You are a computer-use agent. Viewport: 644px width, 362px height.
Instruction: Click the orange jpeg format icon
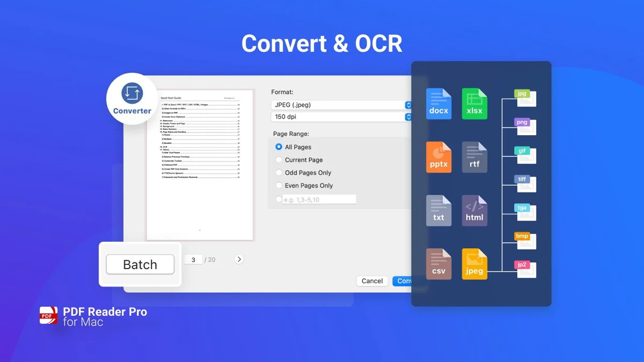[x=474, y=264]
